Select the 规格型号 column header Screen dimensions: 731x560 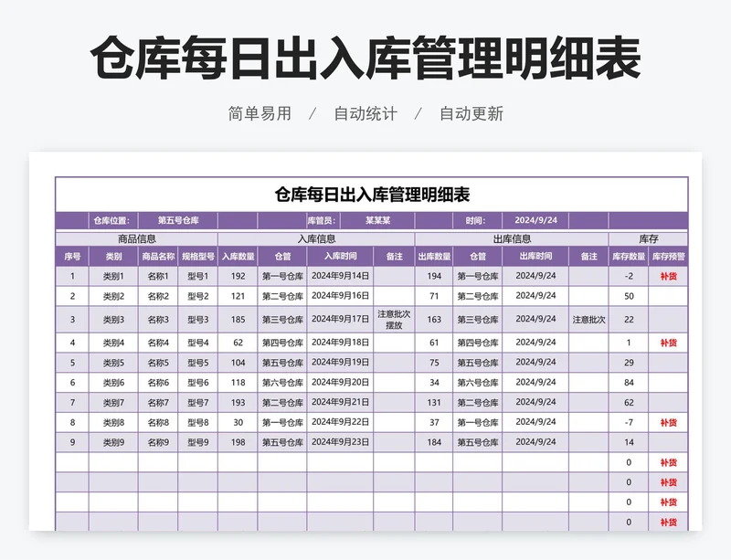pos(198,257)
